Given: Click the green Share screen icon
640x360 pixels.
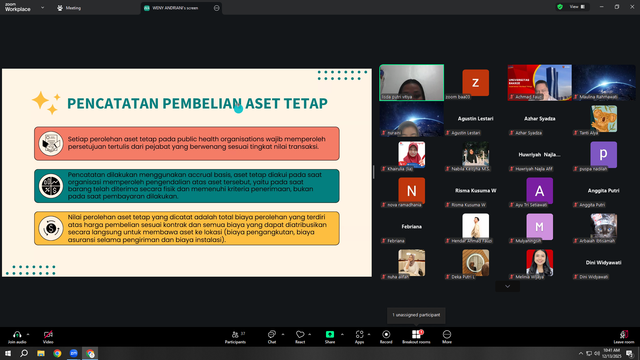Looking at the screenshot, I should (330, 334).
